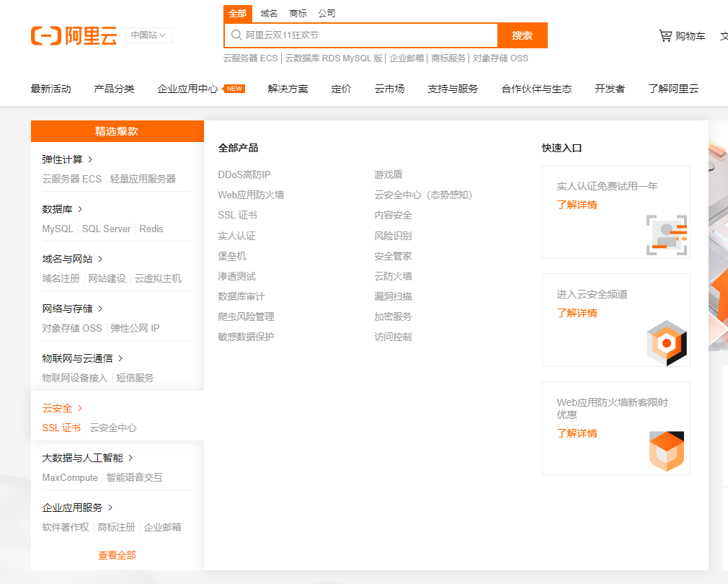The image size is (728, 584).
Task: Open the 解决方案 navigation item
Action: [288, 89]
